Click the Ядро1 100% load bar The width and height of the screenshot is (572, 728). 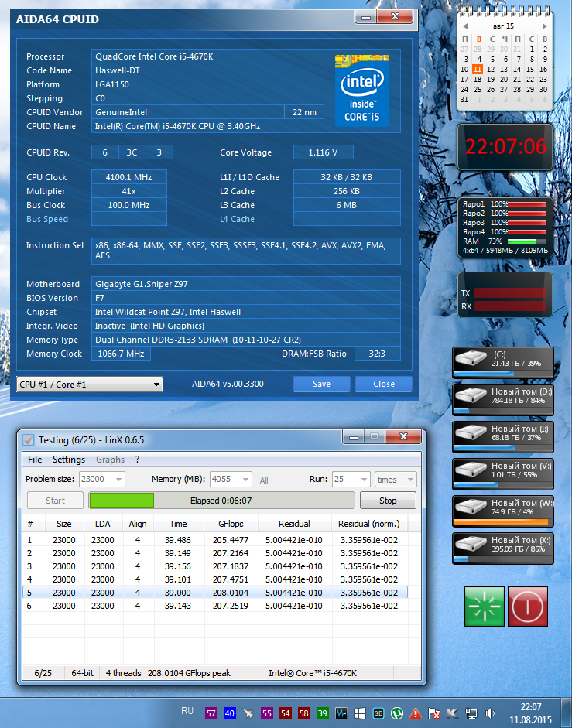coord(527,204)
